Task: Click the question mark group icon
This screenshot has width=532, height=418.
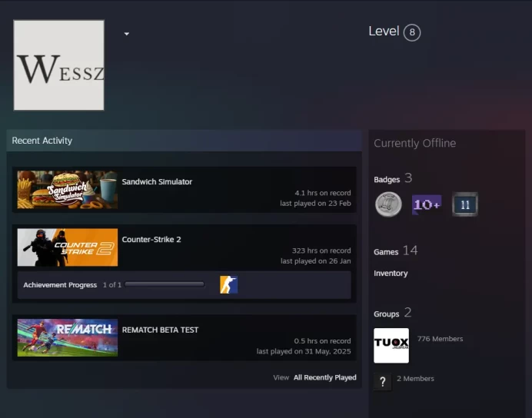Action: click(382, 382)
